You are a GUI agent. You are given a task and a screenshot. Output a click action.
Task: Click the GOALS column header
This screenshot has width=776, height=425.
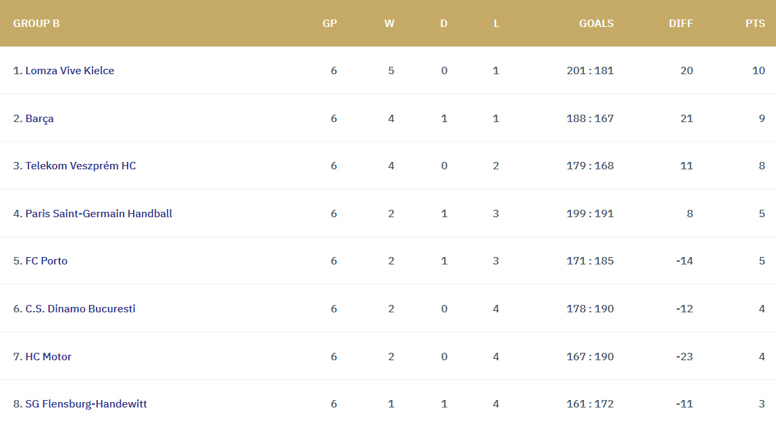[596, 23]
